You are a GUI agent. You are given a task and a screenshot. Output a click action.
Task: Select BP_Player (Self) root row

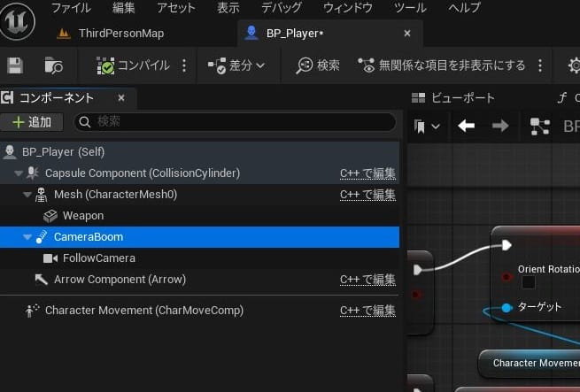pos(200,152)
